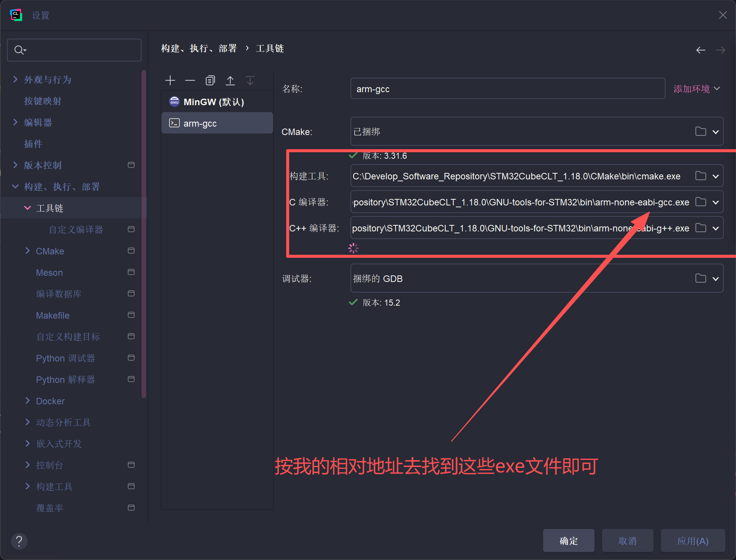Browse folder for C++ 编译器 path
Image resolution: width=736 pixels, height=560 pixels.
701,228
